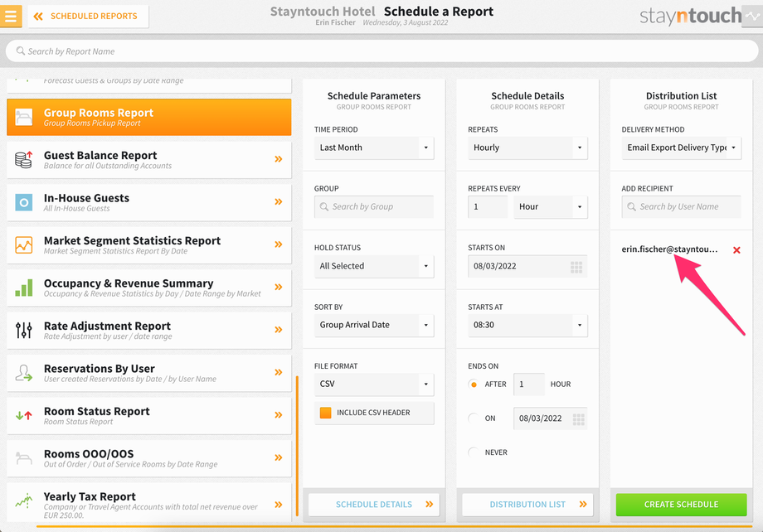Open the Ends On calendar icon

(x=579, y=418)
